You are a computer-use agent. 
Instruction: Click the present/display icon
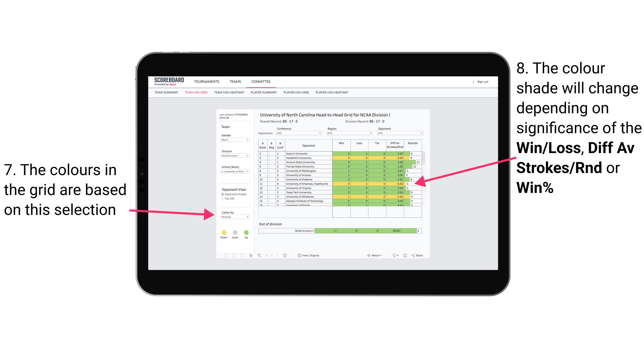(393, 255)
